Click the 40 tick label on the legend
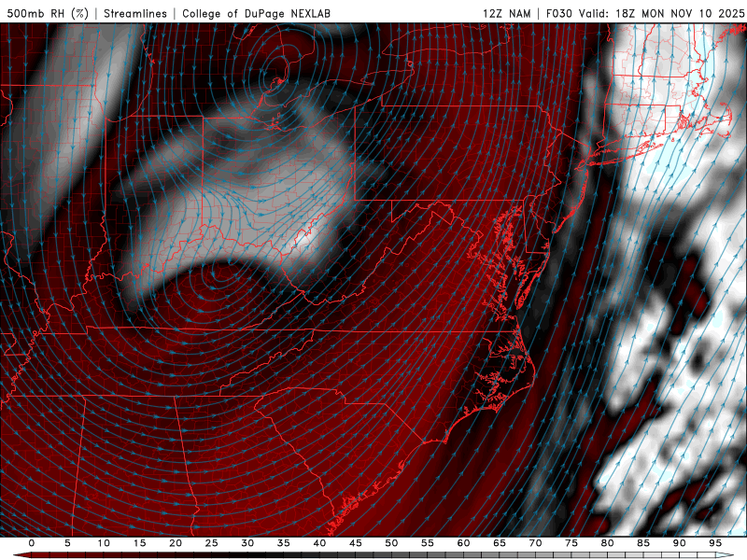This screenshot has width=747, height=560. [x=319, y=543]
